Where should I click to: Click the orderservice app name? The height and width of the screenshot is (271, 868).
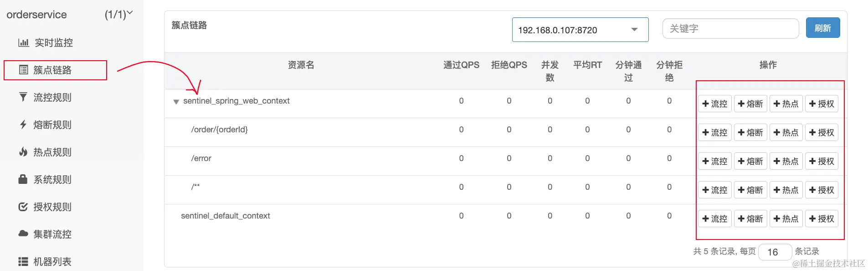coord(36,15)
